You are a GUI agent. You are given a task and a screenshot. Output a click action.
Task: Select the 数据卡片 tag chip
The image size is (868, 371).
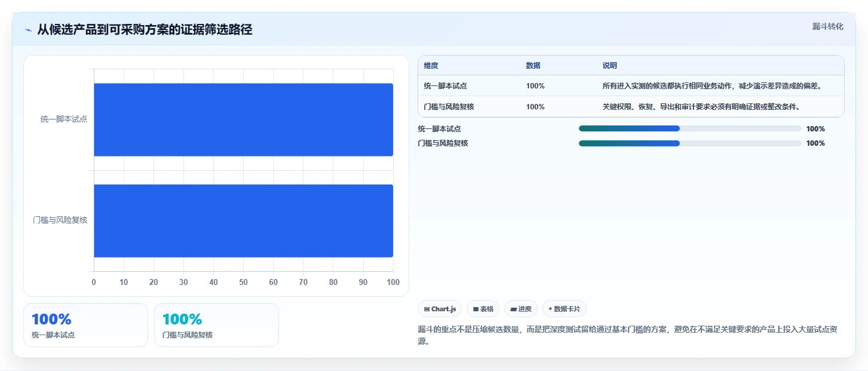coord(565,309)
